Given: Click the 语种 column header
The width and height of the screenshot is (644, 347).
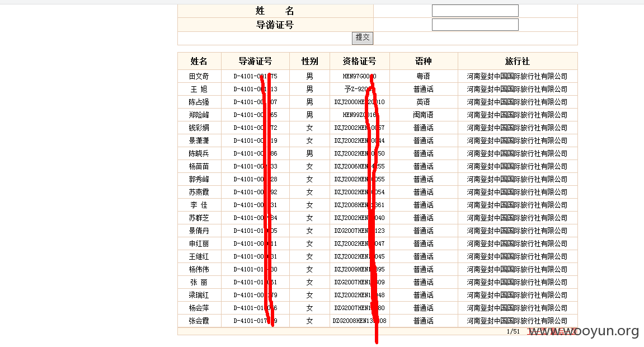Looking at the screenshot, I should [x=424, y=61].
